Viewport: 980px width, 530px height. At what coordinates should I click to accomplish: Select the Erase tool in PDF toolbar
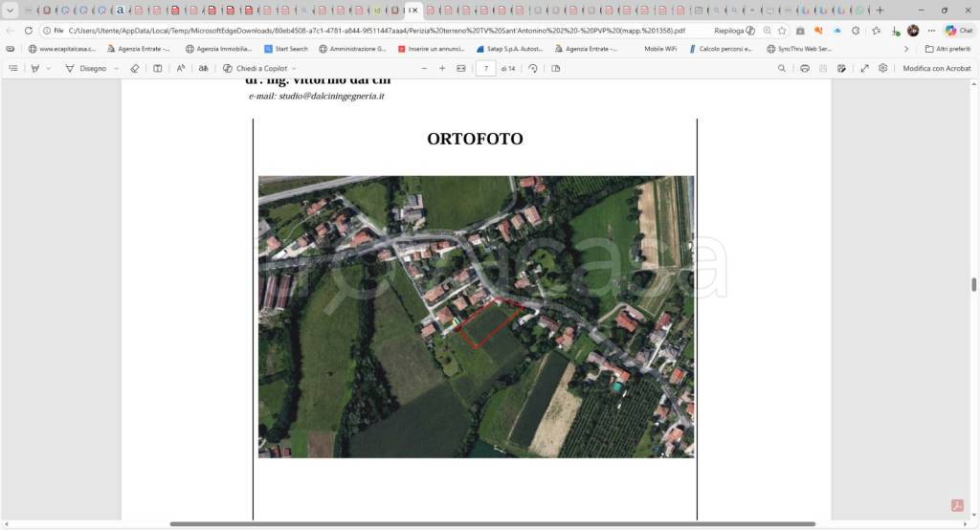tap(135, 69)
